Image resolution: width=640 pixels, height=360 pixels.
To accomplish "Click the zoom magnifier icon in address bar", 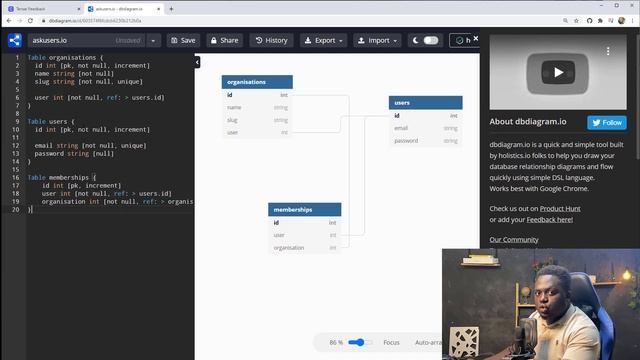I will 565,20.
